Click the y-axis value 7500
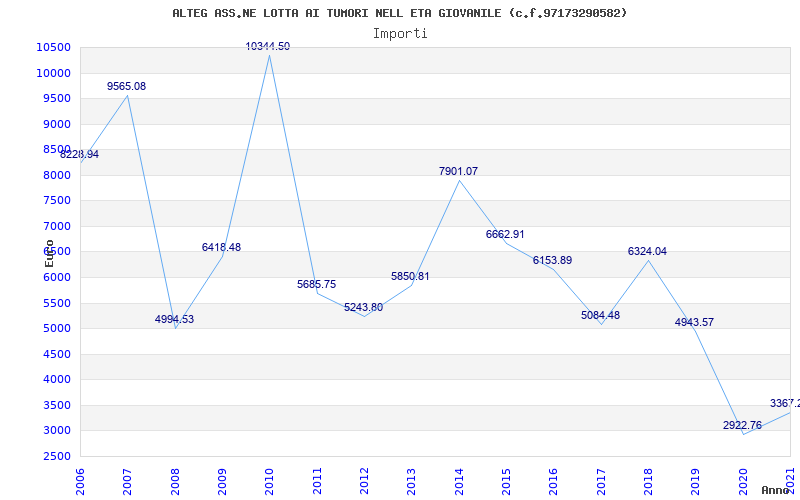800x500 pixels. (x=56, y=201)
